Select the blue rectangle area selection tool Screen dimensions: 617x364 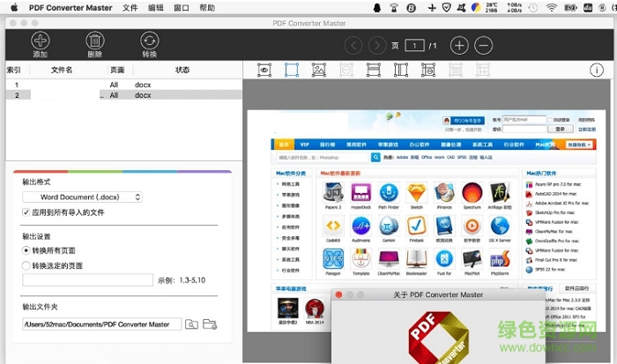(292, 70)
